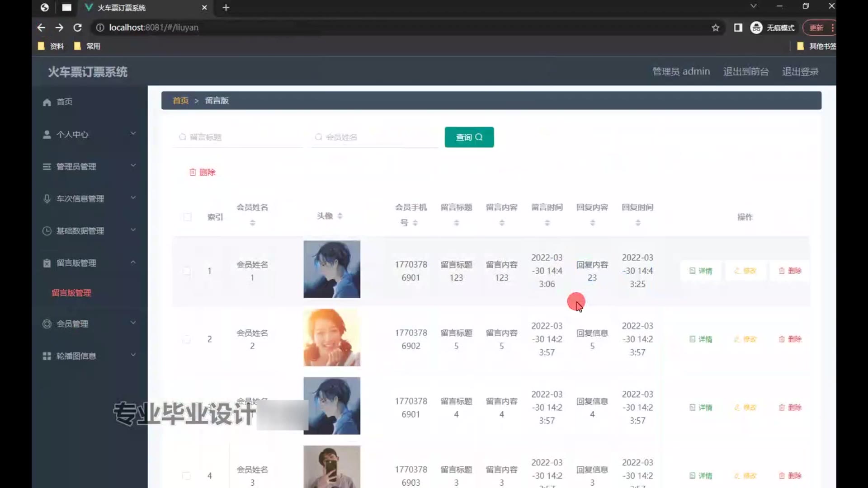This screenshot has width=868, height=488.
Task: Open the browser tab search dropdown chevron
Action: (753, 6)
